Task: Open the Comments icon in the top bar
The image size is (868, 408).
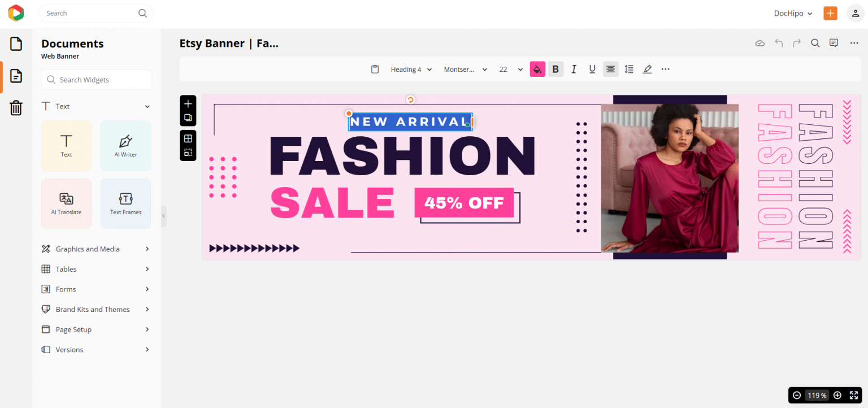Action: click(x=834, y=42)
